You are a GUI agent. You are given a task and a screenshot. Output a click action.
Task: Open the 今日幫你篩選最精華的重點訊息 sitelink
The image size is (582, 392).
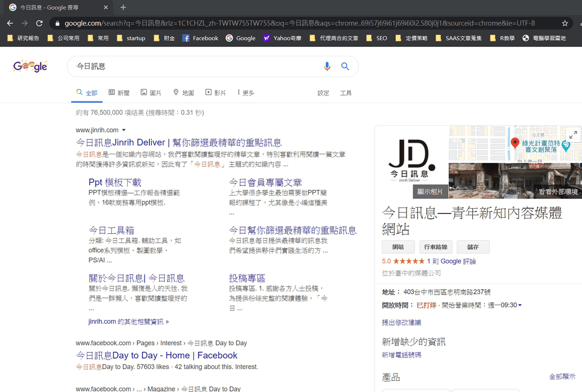click(x=293, y=230)
